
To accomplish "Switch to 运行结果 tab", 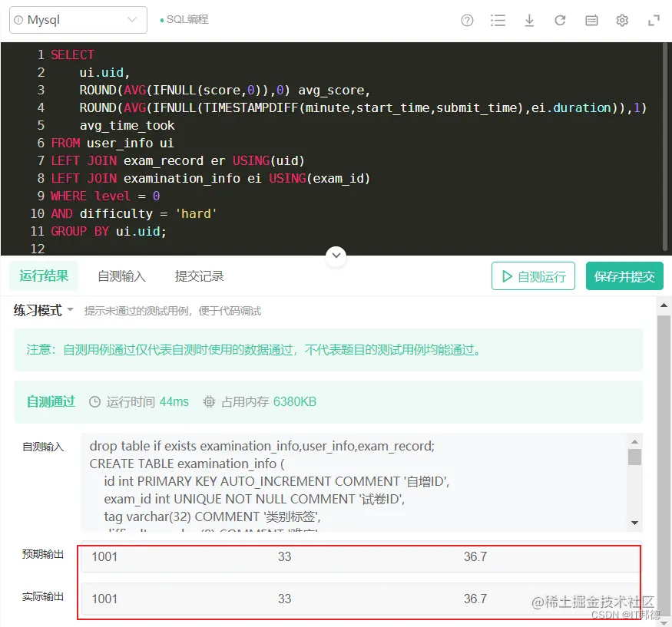I will pos(44,276).
